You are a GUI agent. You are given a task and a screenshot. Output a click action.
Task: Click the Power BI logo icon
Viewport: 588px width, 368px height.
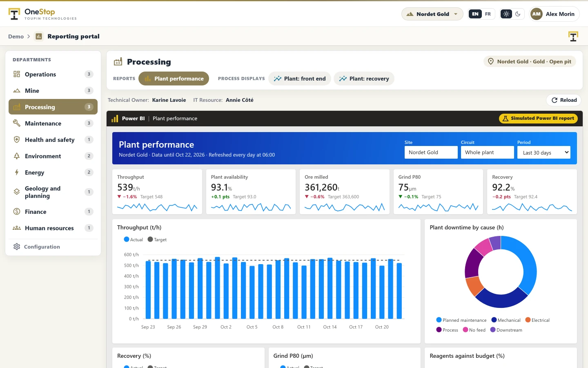(x=115, y=119)
